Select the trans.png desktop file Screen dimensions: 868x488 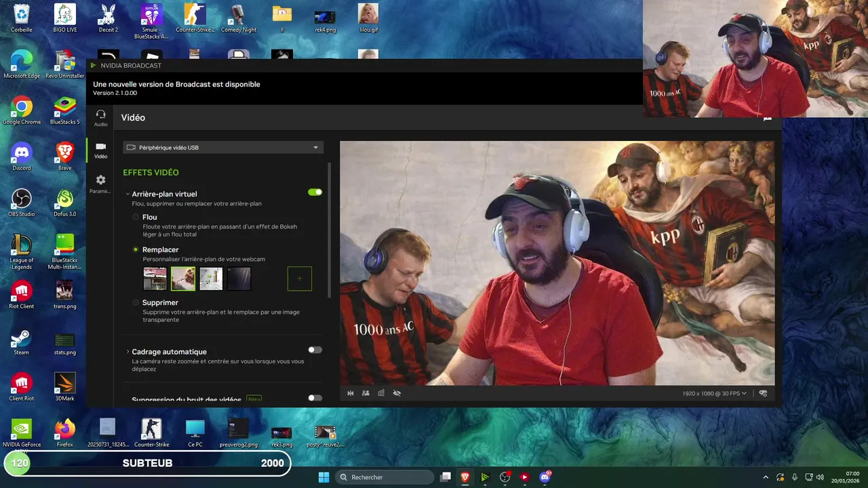pyautogui.click(x=64, y=296)
